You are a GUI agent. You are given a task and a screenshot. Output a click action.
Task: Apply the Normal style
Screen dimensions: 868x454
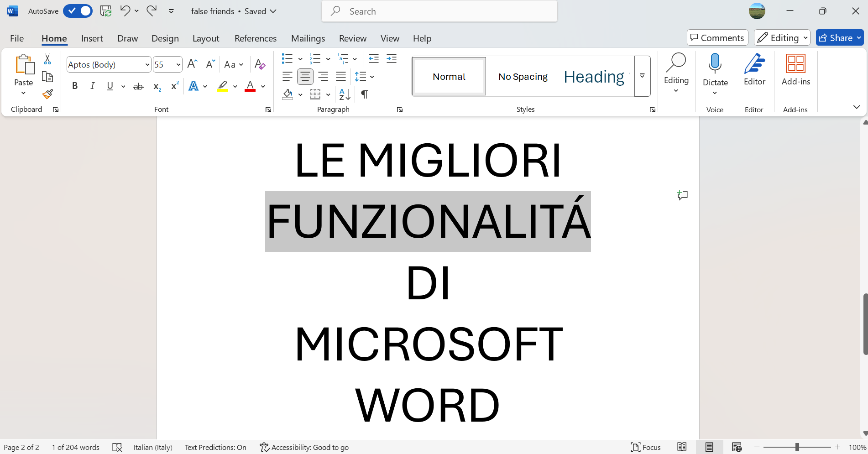pyautogui.click(x=449, y=77)
